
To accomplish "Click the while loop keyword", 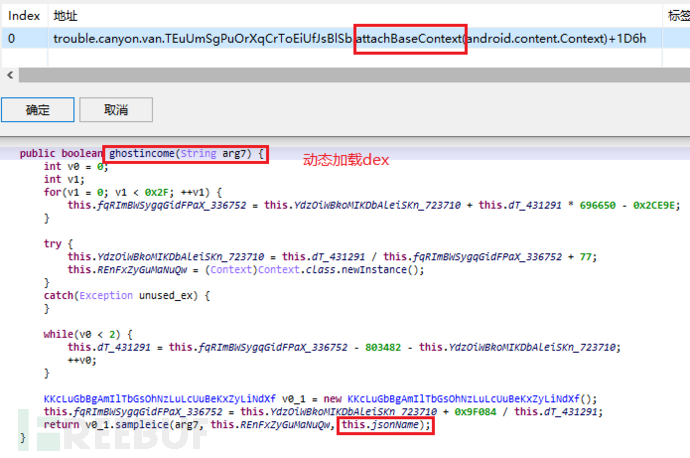I will pos(58,331).
